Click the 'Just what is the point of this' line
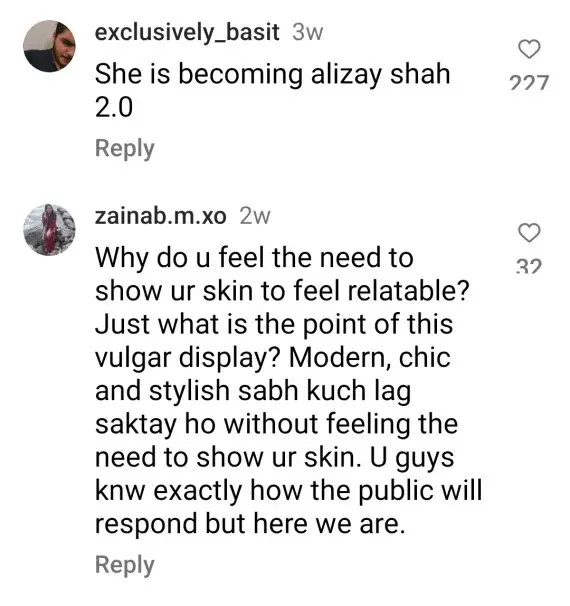570x606 pixels. coord(274,324)
